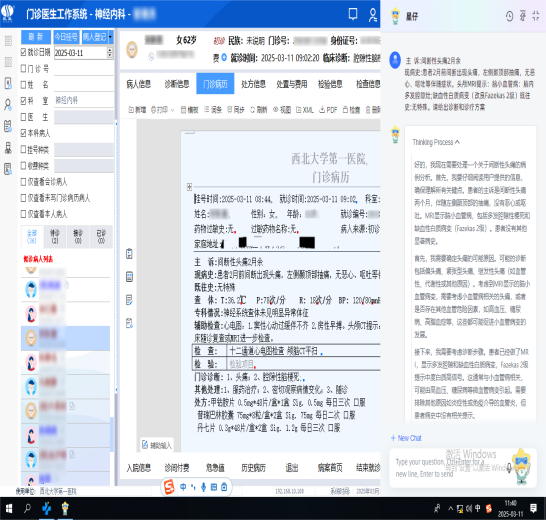Expand the 打印 dropdown chevron

click(x=172, y=110)
